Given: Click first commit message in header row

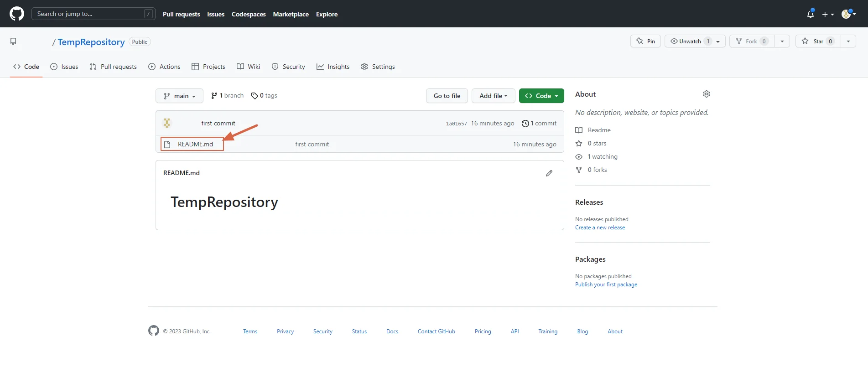Looking at the screenshot, I should 218,123.
